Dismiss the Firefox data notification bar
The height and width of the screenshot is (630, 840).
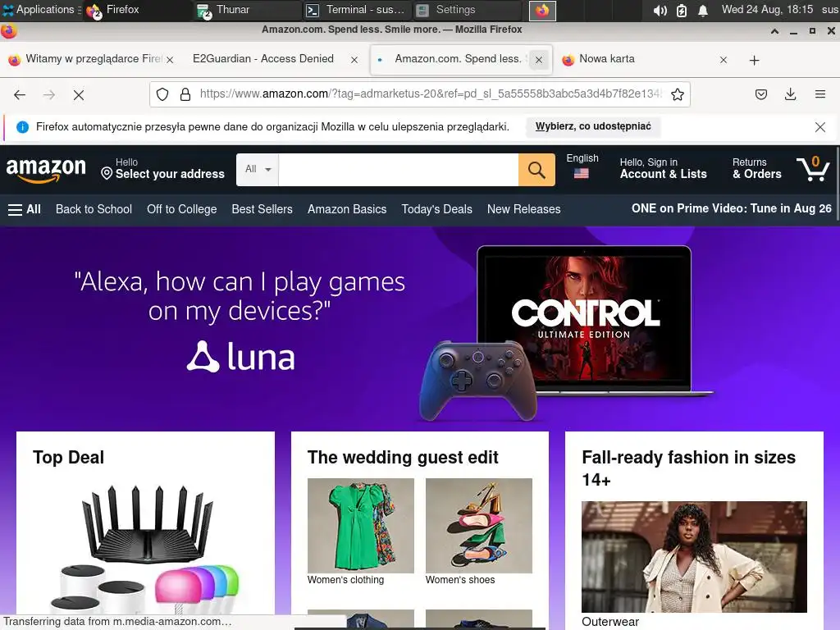click(819, 127)
